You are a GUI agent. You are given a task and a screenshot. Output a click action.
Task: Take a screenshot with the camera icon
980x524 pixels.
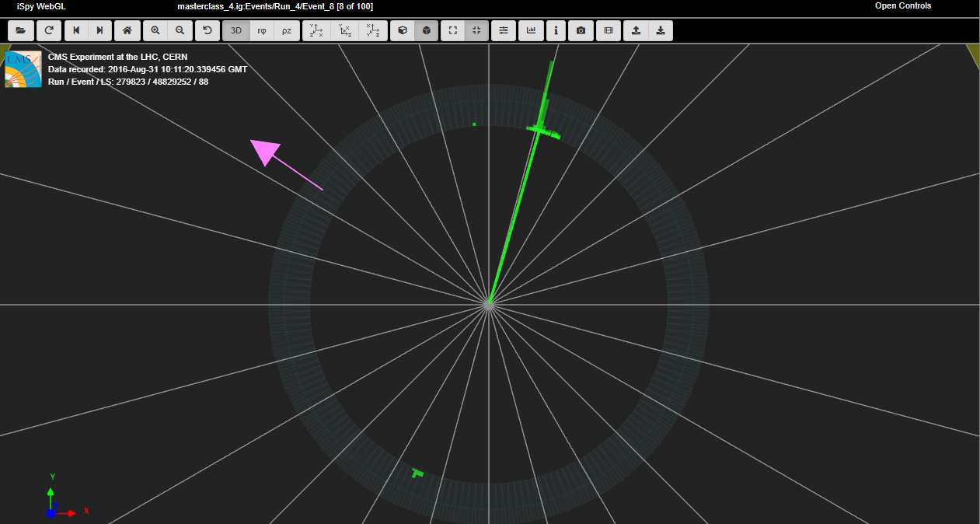581,30
